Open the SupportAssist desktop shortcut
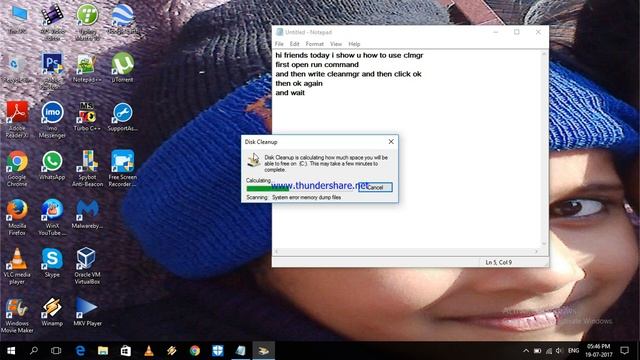640x360 pixels. click(x=122, y=116)
